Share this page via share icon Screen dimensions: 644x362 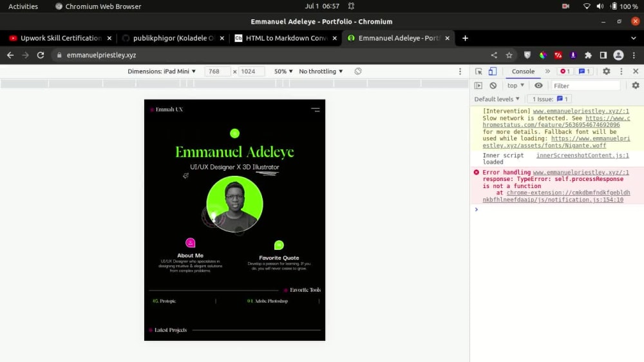(494, 55)
